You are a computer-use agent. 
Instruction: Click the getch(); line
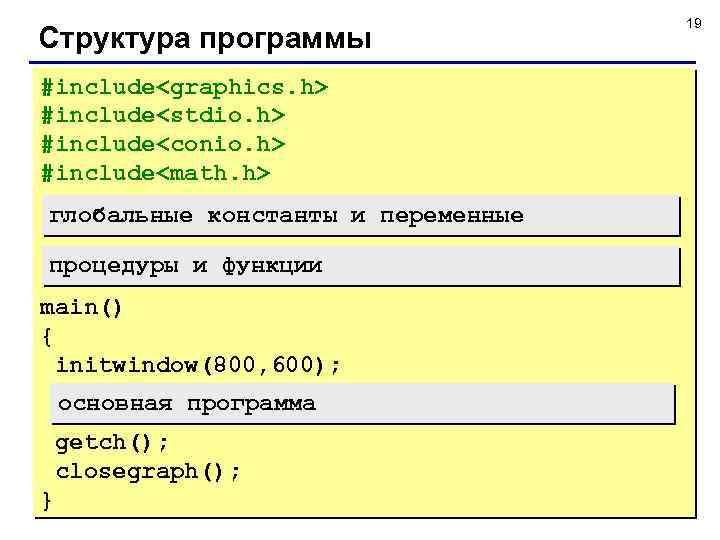coord(112,443)
